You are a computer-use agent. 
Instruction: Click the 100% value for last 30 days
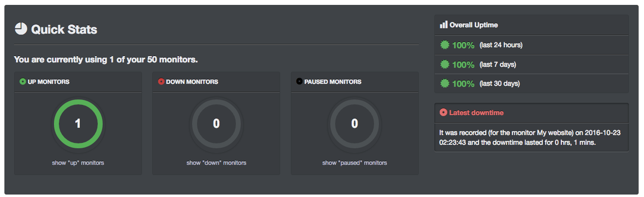(x=463, y=84)
